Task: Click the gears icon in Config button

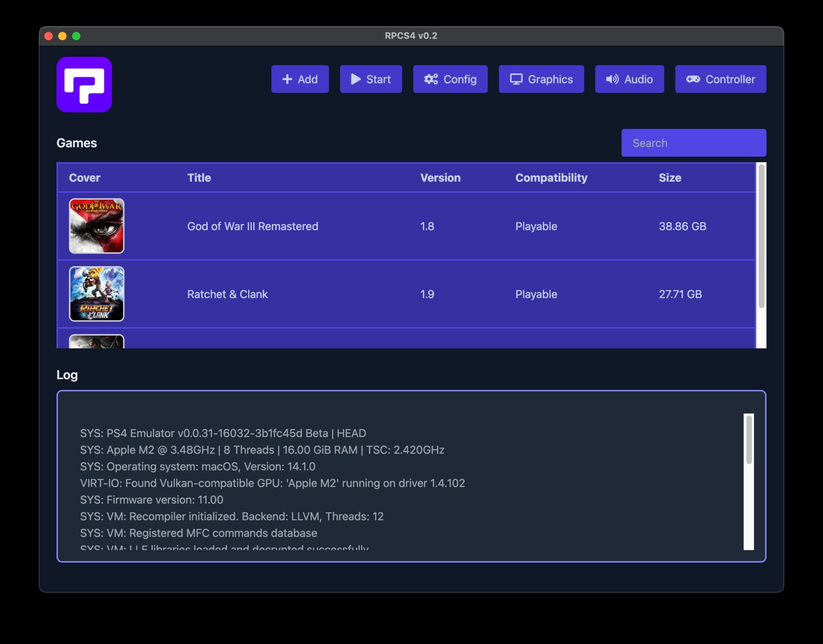Action: click(431, 79)
